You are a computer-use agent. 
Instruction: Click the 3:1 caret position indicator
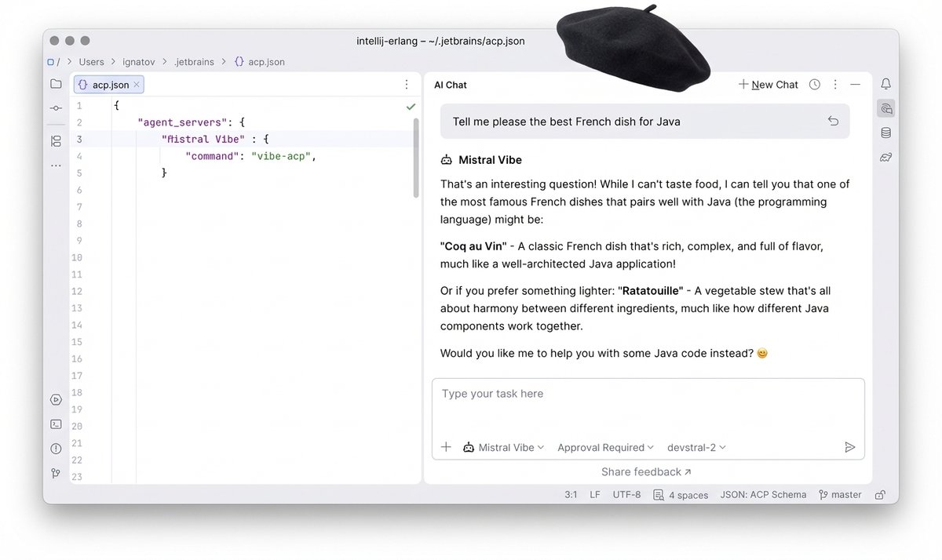pyautogui.click(x=571, y=495)
